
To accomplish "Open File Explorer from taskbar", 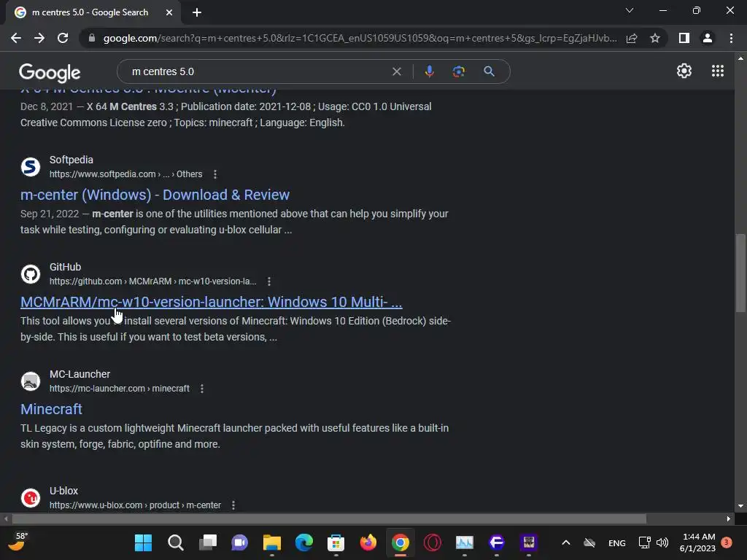I will (x=272, y=542).
